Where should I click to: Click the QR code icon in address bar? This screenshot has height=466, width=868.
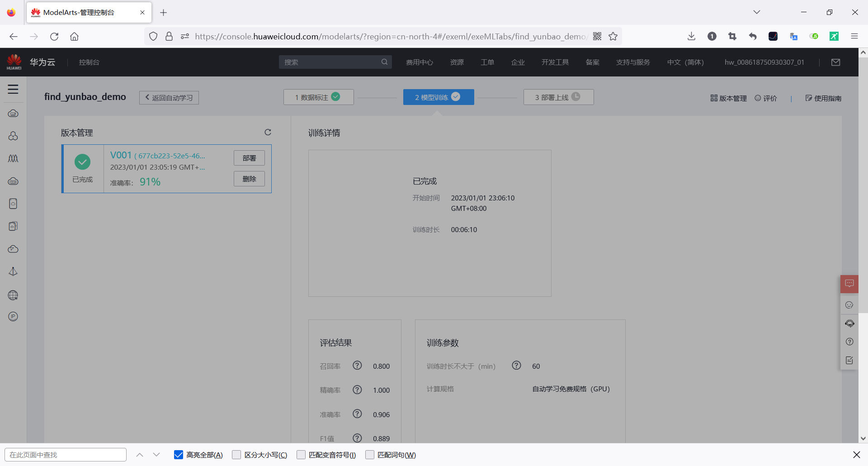coord(597,36)
